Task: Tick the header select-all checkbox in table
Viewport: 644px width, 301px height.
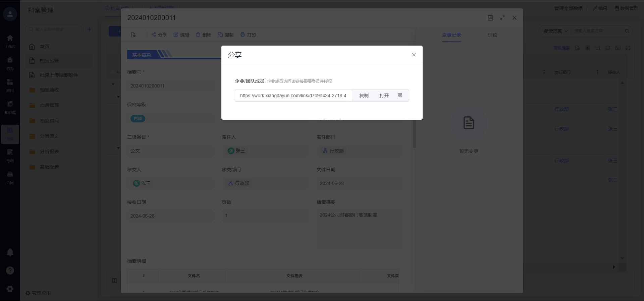Action: pyautogui.click(x=113, y=72)
